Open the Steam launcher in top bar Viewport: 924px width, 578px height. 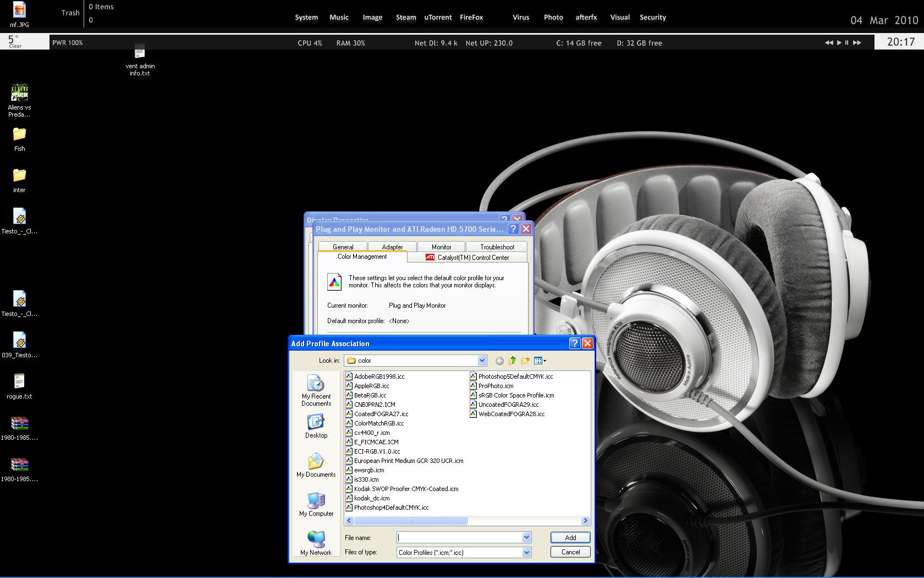(x=406, y=17)
